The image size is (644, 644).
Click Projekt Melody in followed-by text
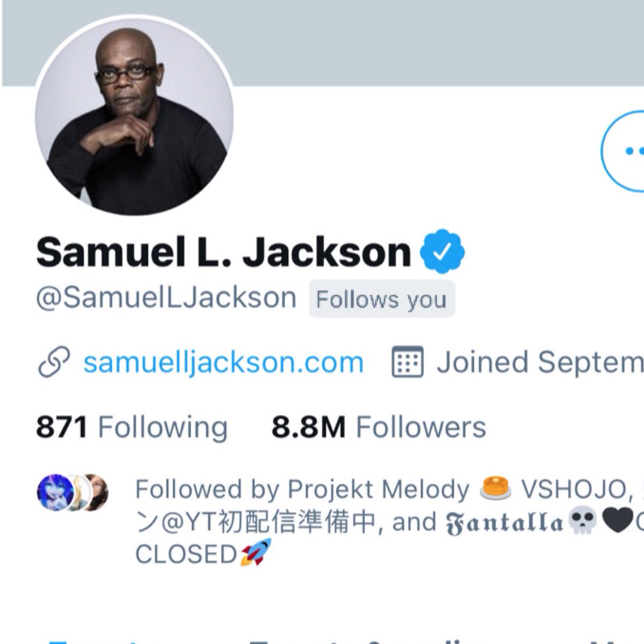coord(378,489)
